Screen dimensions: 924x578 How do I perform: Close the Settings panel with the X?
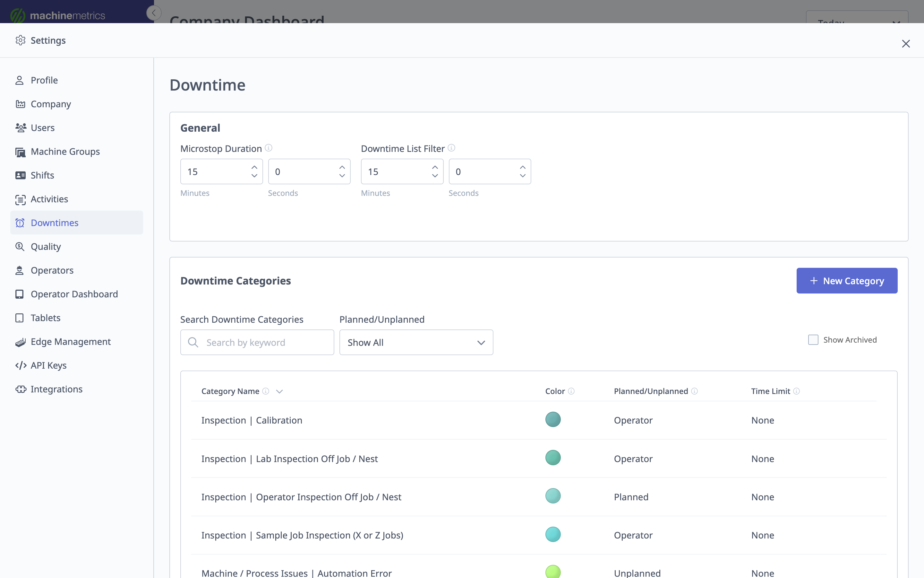pyautogui.click(x=906, y=44)
